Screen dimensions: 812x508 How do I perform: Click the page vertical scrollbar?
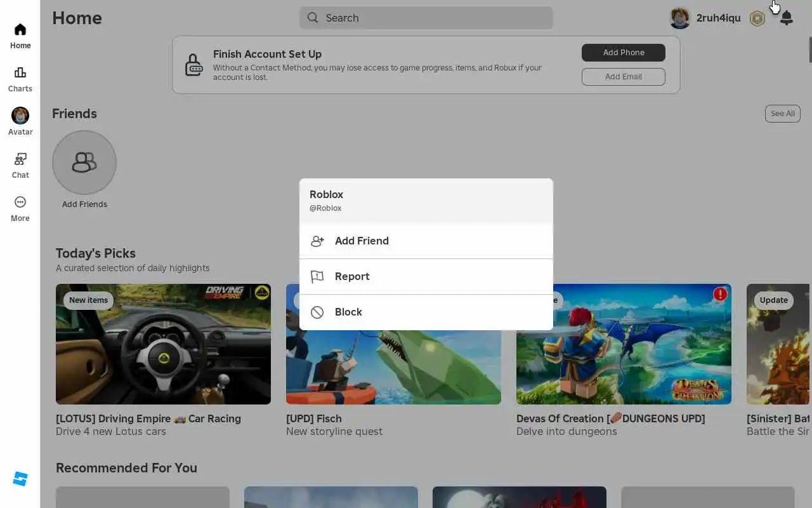point(810,50)
